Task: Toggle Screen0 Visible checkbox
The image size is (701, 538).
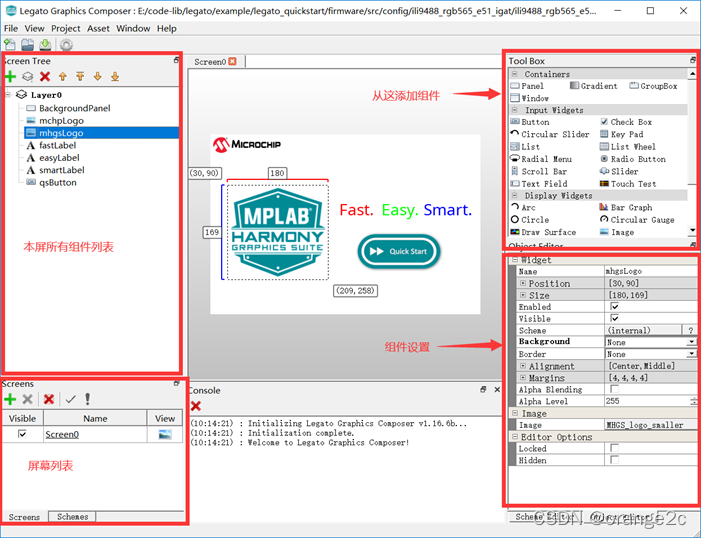Action: (x=22, y=434)
